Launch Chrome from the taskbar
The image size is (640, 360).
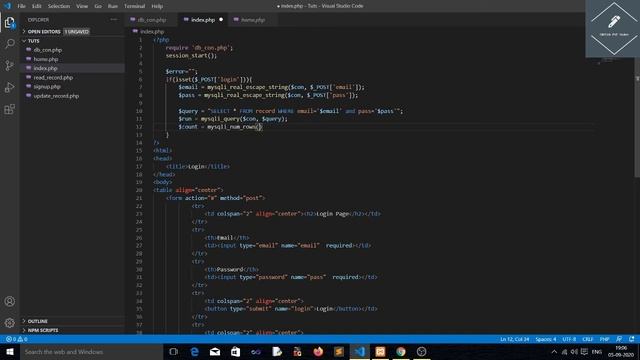[x=401, y=351]
